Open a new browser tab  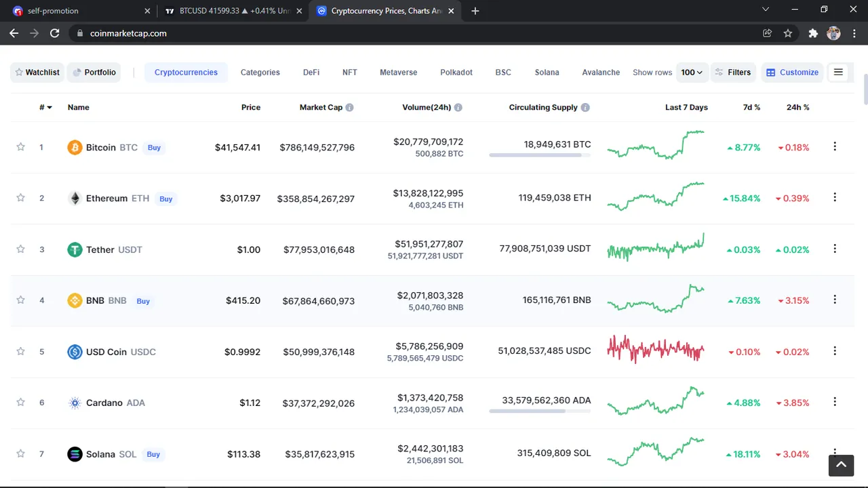(x=475, y=11)
